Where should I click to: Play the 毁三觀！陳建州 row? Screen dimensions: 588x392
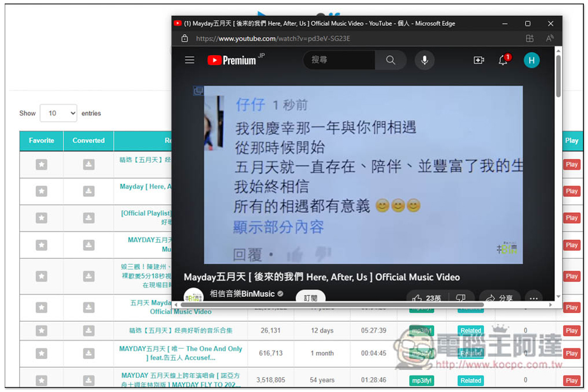[x=572, y=276]
